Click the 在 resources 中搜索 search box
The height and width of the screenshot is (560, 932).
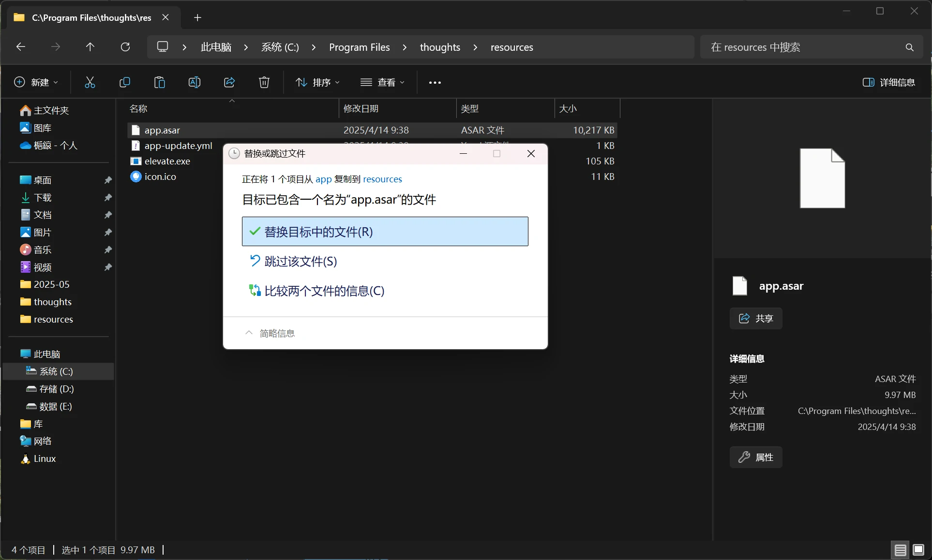click(803, 47)
